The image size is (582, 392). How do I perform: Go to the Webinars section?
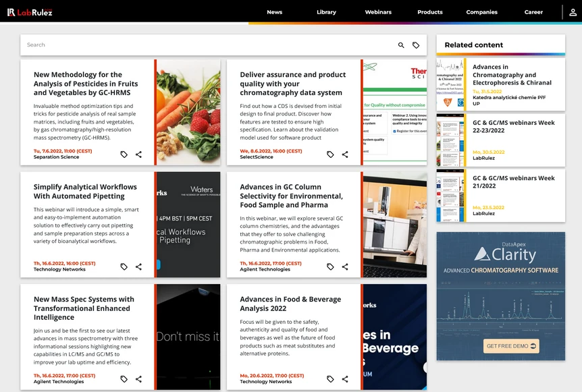coord(378,12)
